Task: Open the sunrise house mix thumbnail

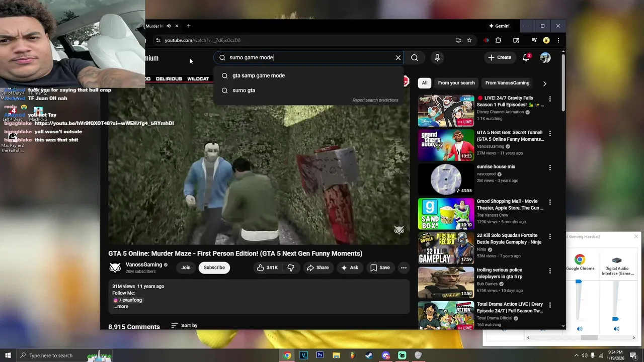Action: [446, 179]
